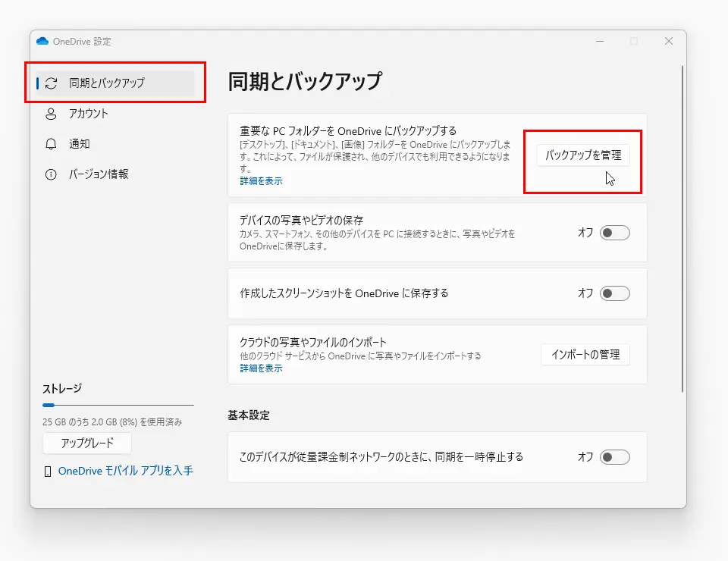Click OneDrive モバイル アプリを入手 link
The image size is (728, 561).
point(125,471)
